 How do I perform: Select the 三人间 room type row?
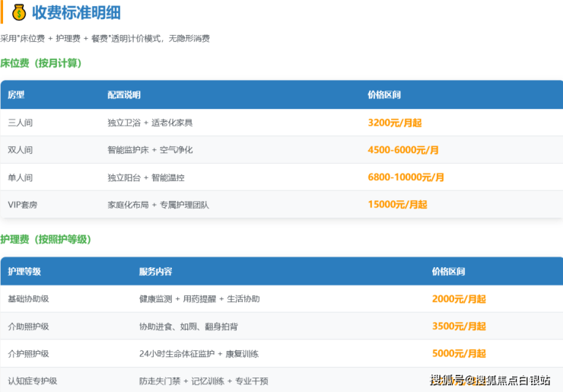coord(21,123)
